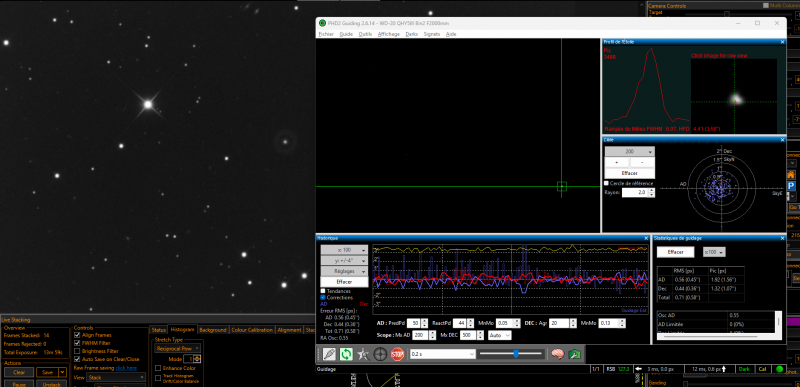Close the Historique panel

(646, 238)
